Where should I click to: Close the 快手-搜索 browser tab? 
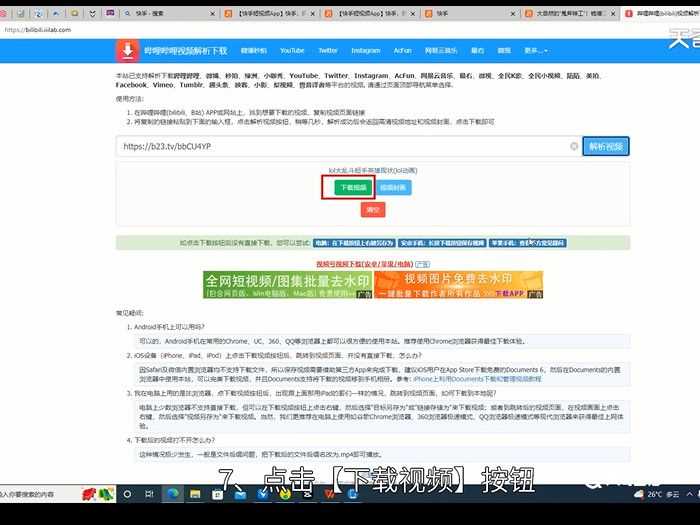click(x=212, y=14)
